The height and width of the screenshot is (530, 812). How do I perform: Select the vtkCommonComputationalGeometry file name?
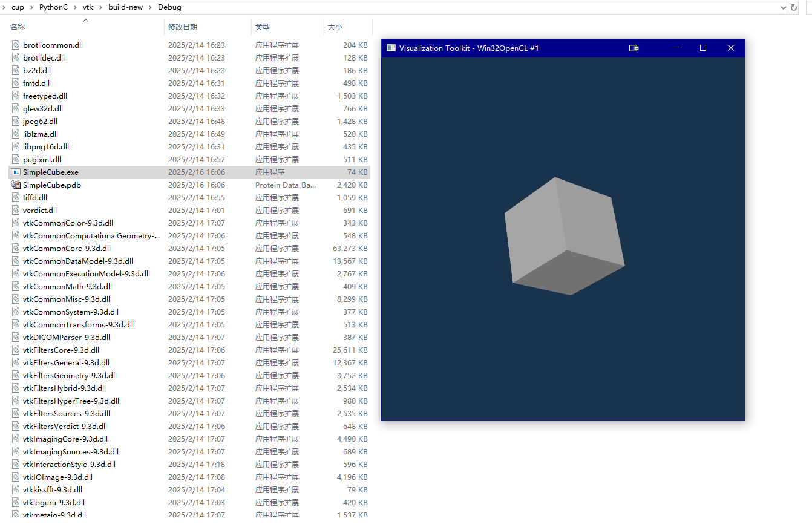coord(91,235)
